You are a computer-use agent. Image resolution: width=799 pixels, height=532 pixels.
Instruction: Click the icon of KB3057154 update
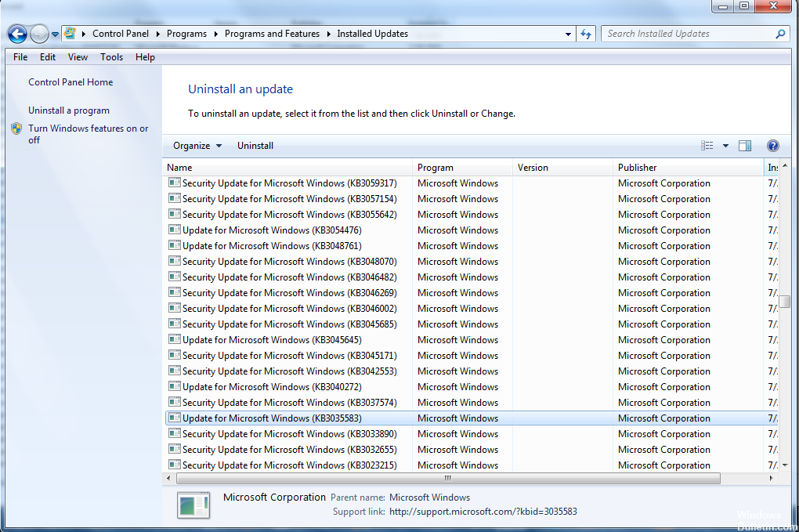click(175, 198)
